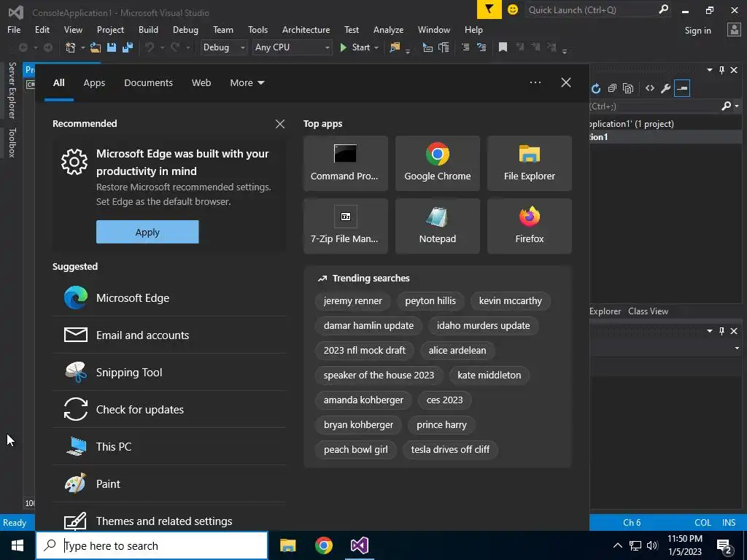Click 'tesla drives off cliff' trending search
Screen dimensions: 747x560
(x=450, y=449)
